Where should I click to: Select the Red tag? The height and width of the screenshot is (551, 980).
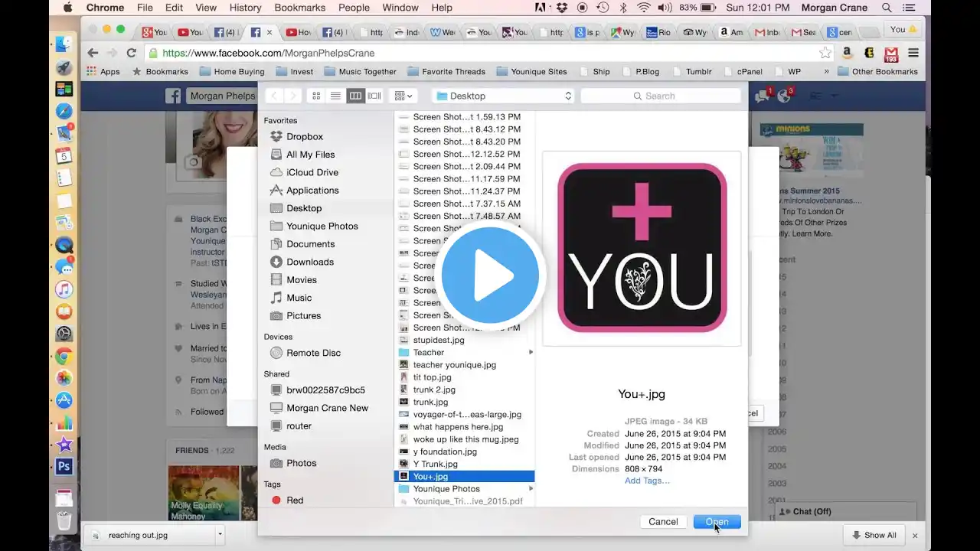pyautogui.click(x=295, y=500)
